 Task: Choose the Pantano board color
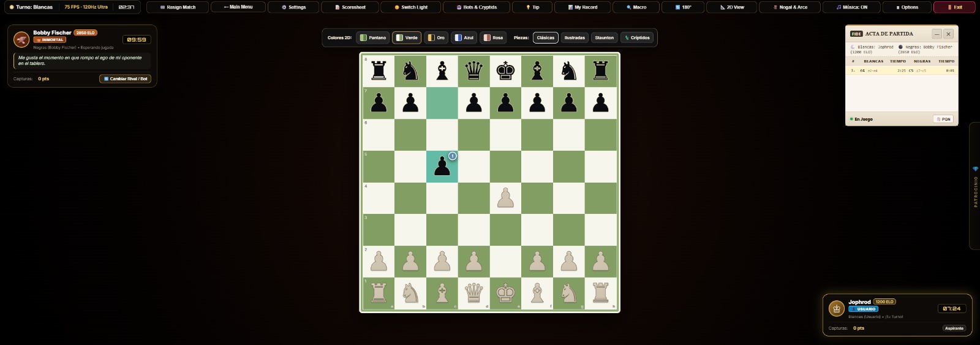coord(373,37)
